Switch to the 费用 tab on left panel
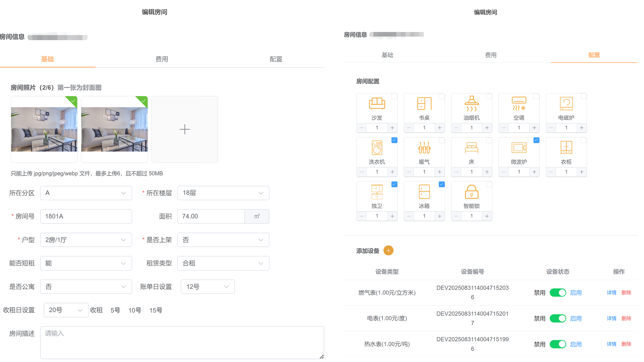Screen dimensions: 644x362 162,59
